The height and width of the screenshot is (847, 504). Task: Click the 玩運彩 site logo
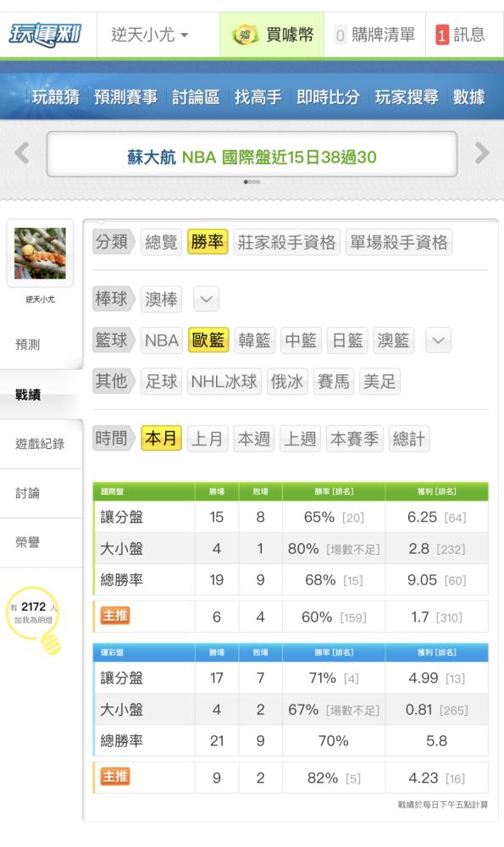coord(45,35)
